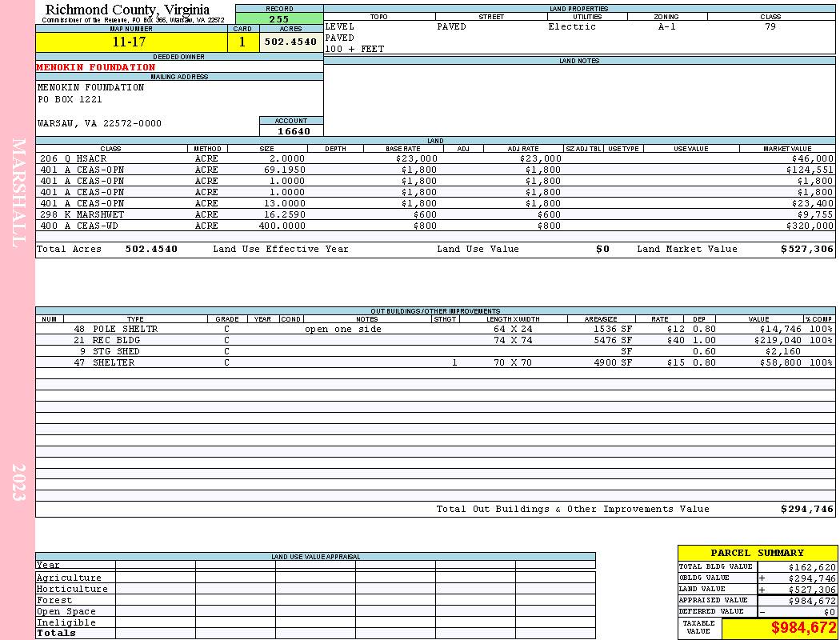This screenshot has height=640, width=840.
Task: Select the Account number 16640 box
Action: [291, 131]
